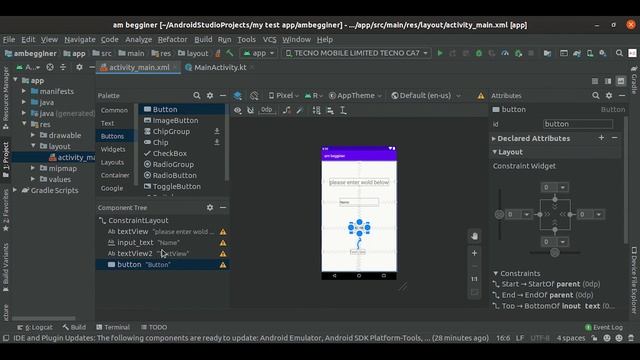
Task: Switch to MainActivity.kt tab
Action: pos(220,67)
